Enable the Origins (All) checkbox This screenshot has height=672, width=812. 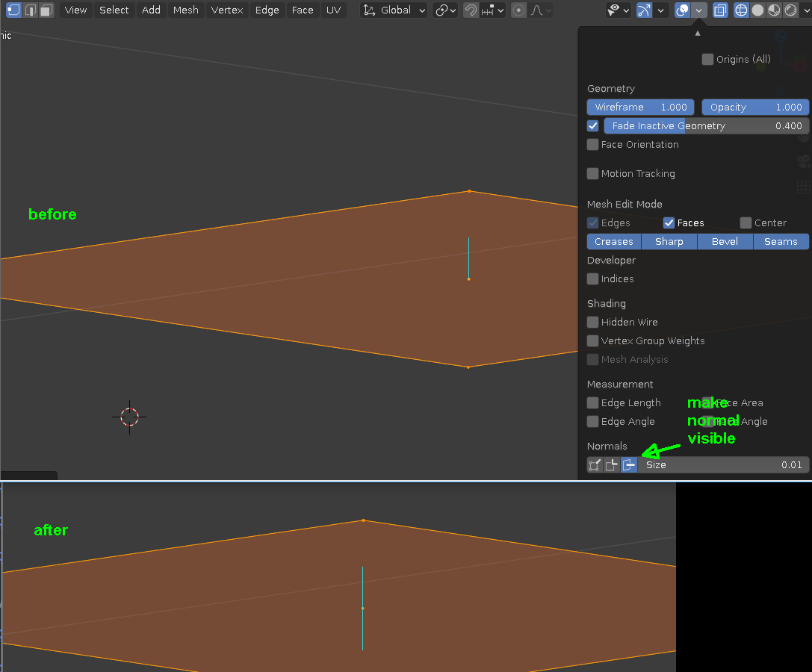click(x=707, y=60)
